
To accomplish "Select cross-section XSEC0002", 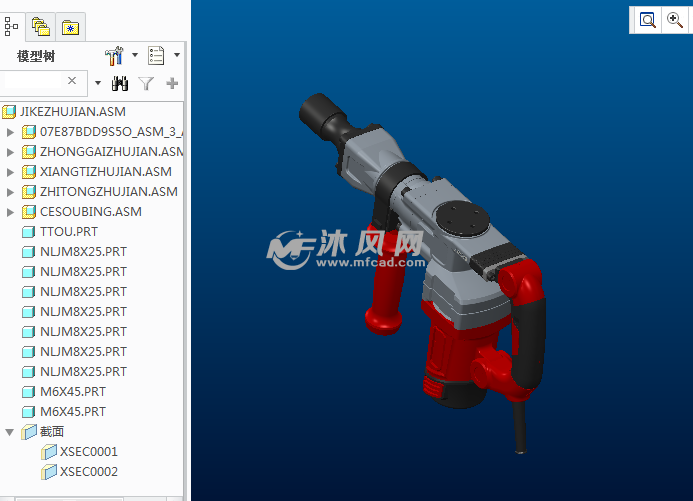I will [x=88, y=471].
